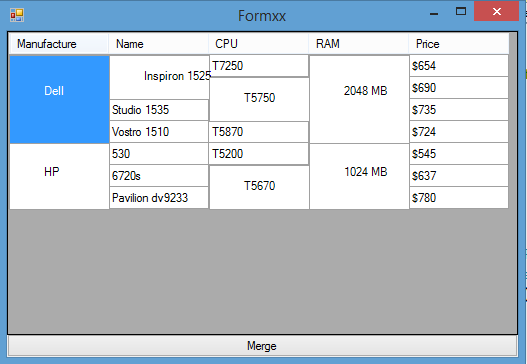Select the $545 price cell
The image size is (527, 364).
(x=459, y=154)
